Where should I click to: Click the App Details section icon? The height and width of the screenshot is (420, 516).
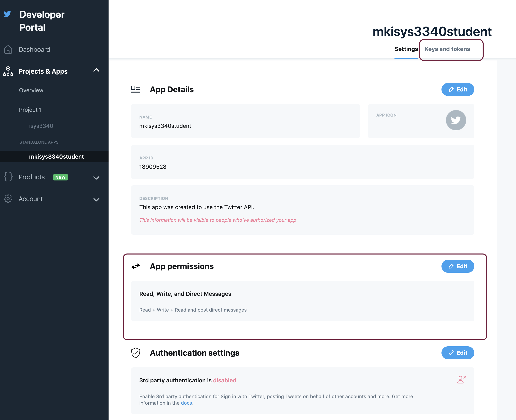coord(136,89)
